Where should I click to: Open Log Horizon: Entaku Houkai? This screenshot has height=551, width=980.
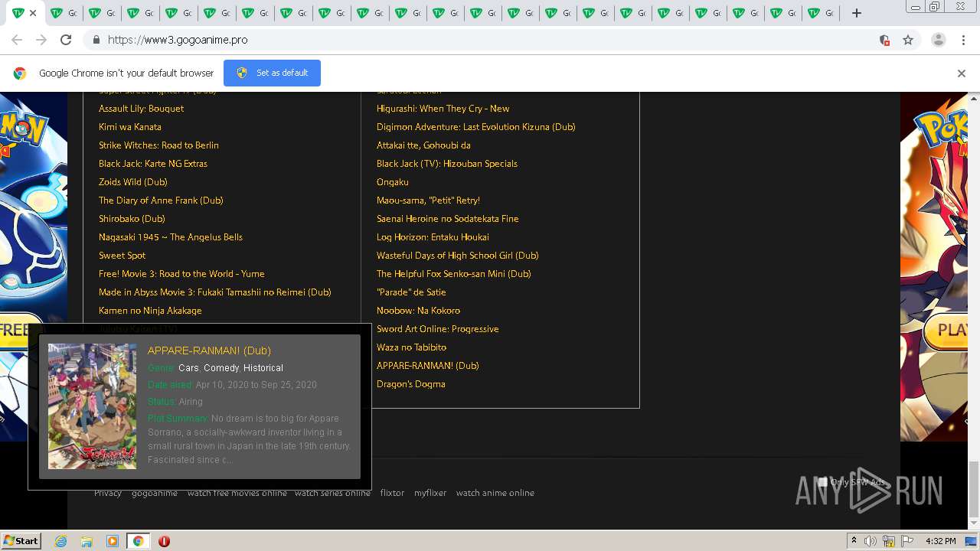click(x=433, y=237)
